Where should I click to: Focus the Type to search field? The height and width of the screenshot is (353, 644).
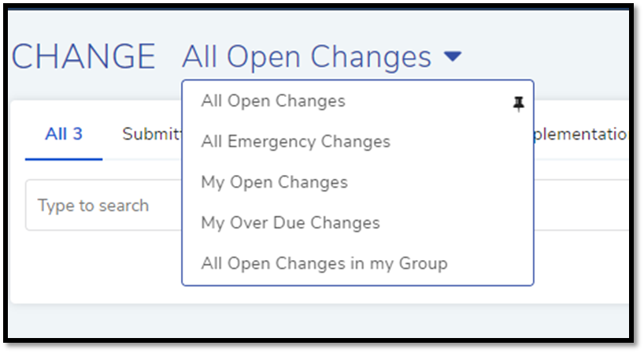pyautogui.click(x=103, y=205)
